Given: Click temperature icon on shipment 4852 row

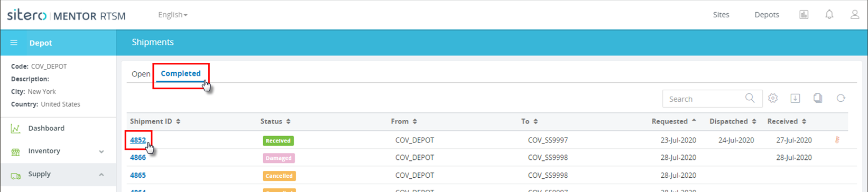Looking at the screenshot, I should click(837, 140).
